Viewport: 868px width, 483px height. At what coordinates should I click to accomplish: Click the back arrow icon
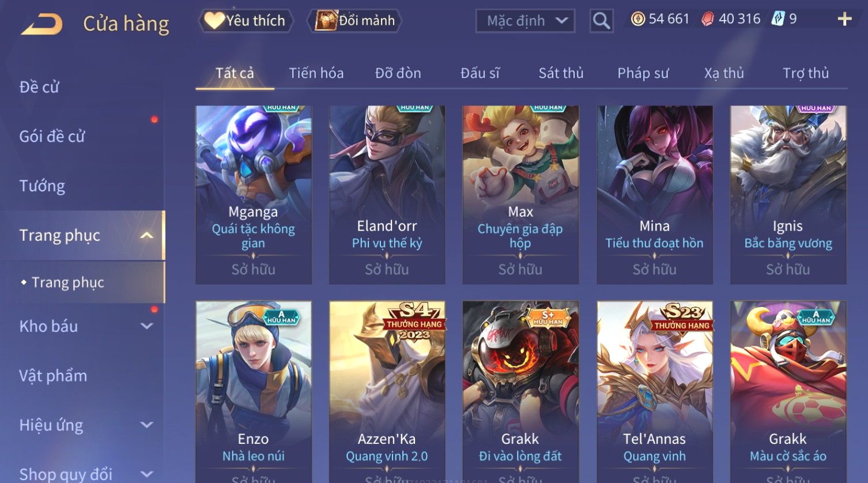point(41,24)
